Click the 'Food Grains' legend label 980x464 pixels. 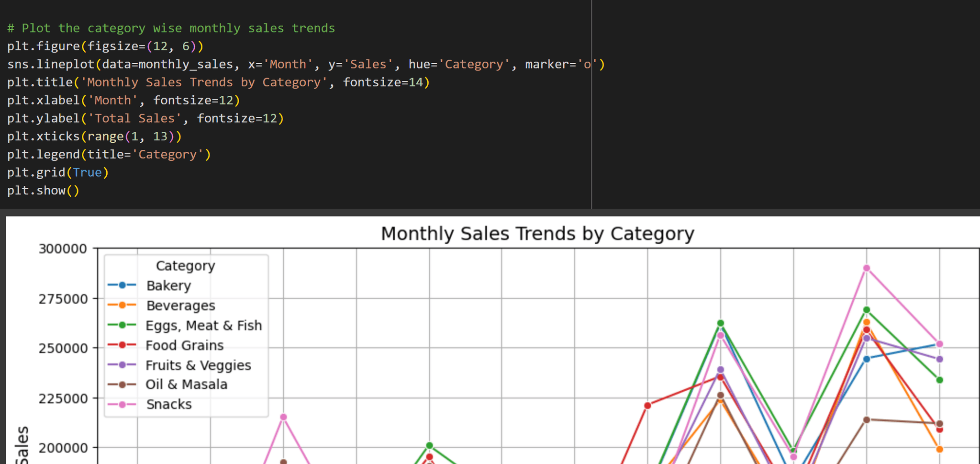[x=185, y=345]
